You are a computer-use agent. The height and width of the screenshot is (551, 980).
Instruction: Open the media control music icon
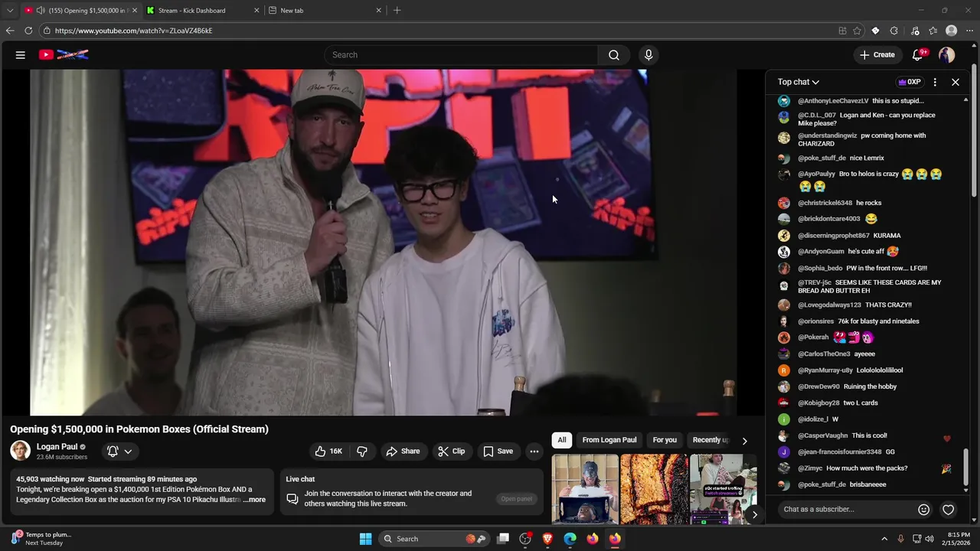pyautogui.click(x=915, y=31)
